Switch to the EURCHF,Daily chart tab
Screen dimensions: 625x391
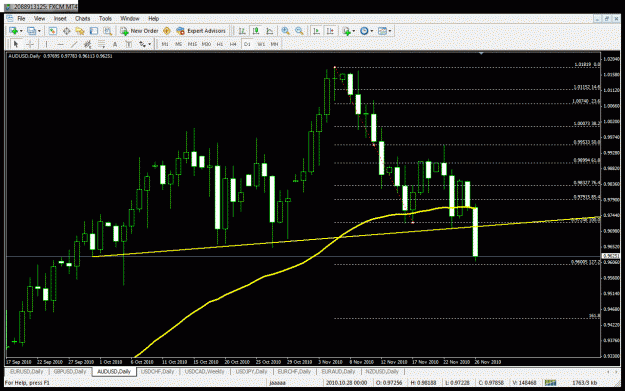tap(294, 371)
